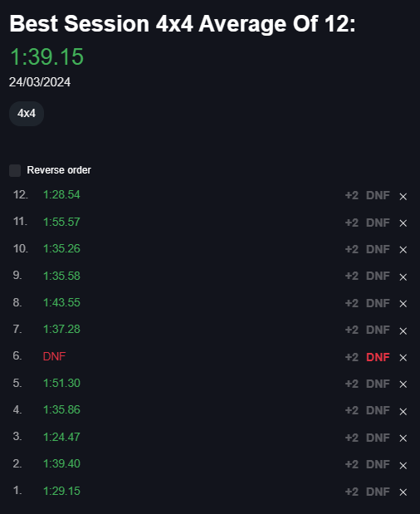
Task: Remove the 1:55.57 solve using X
Action: coord(403,223)
